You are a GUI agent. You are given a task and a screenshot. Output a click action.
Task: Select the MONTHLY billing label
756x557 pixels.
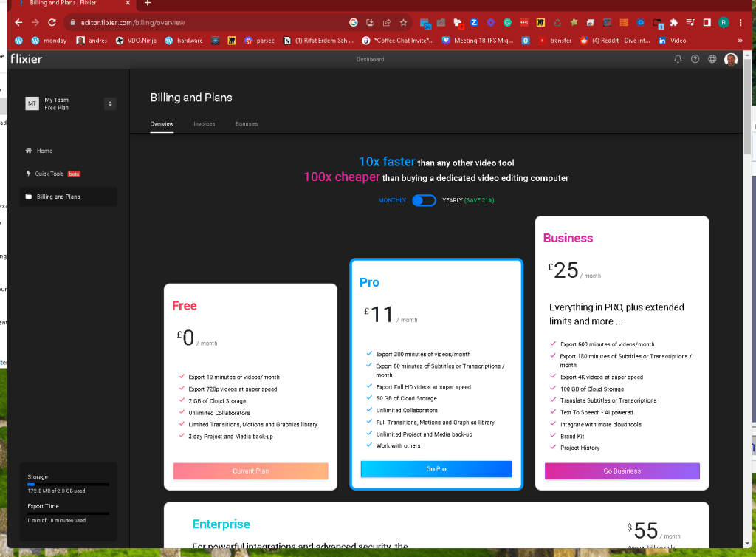click(x=392, y=200)
